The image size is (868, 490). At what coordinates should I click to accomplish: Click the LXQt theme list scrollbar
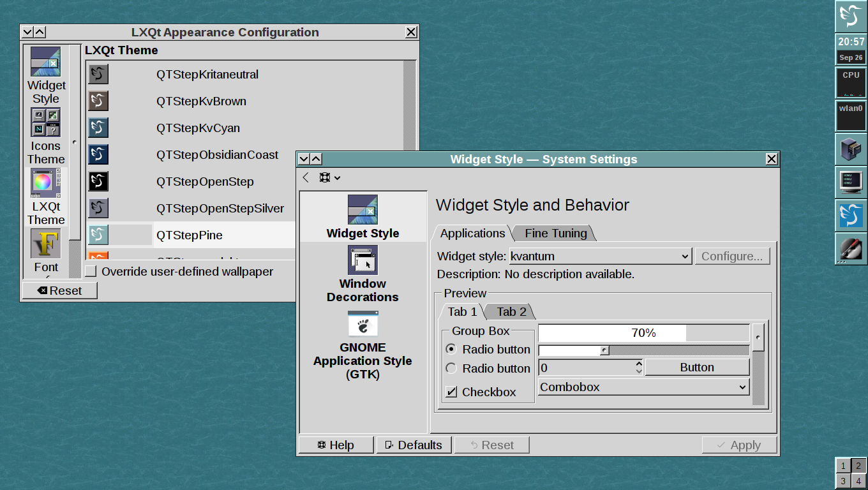pos(409,105)
